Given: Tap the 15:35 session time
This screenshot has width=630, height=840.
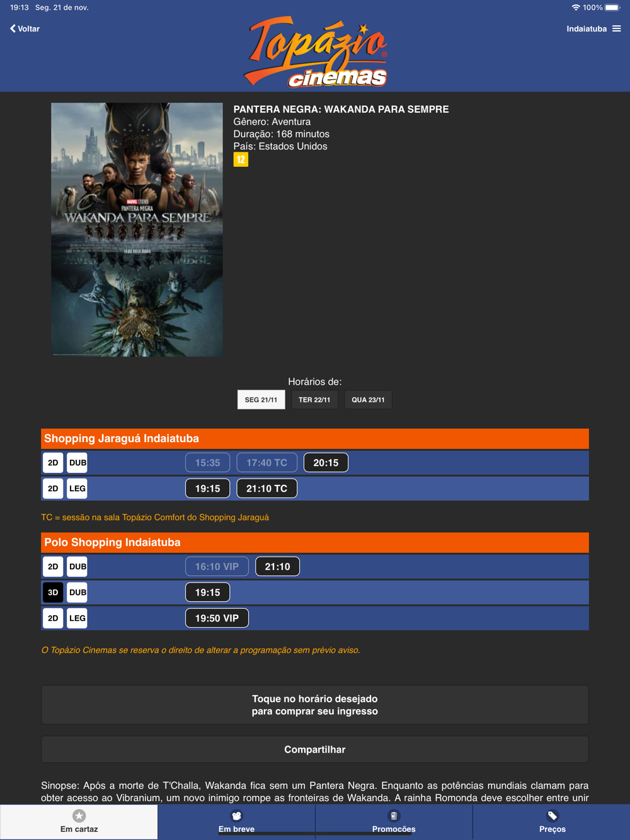Looking at the screenshot, I should [207, 463].
